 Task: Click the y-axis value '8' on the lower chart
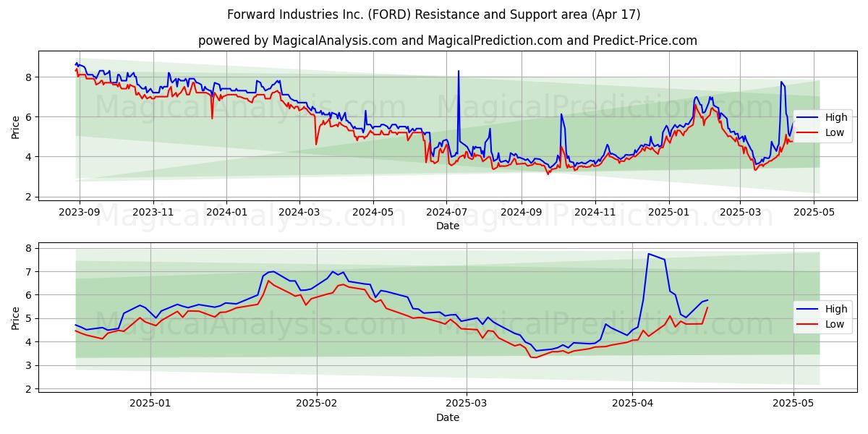tap(30, 248)
